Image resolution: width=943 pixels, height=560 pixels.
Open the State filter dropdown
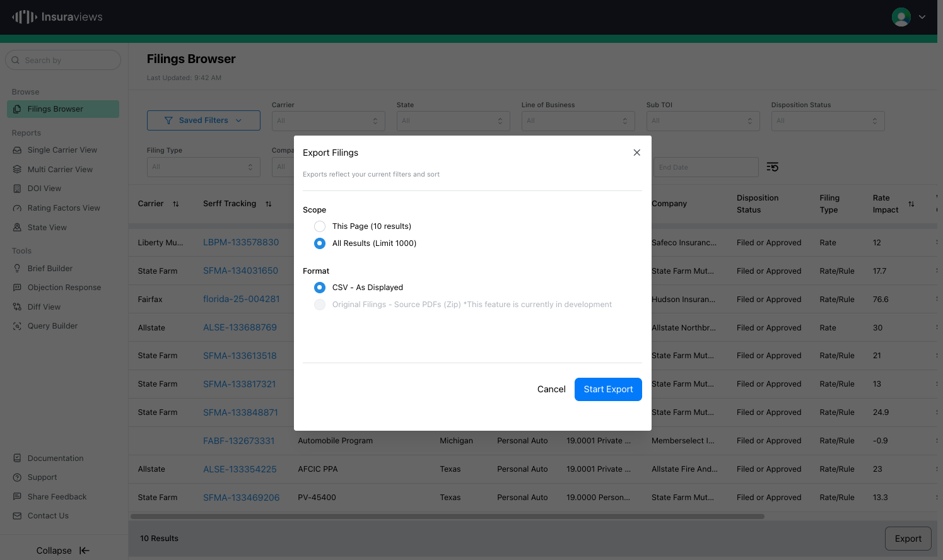click(x=454, y=121)
